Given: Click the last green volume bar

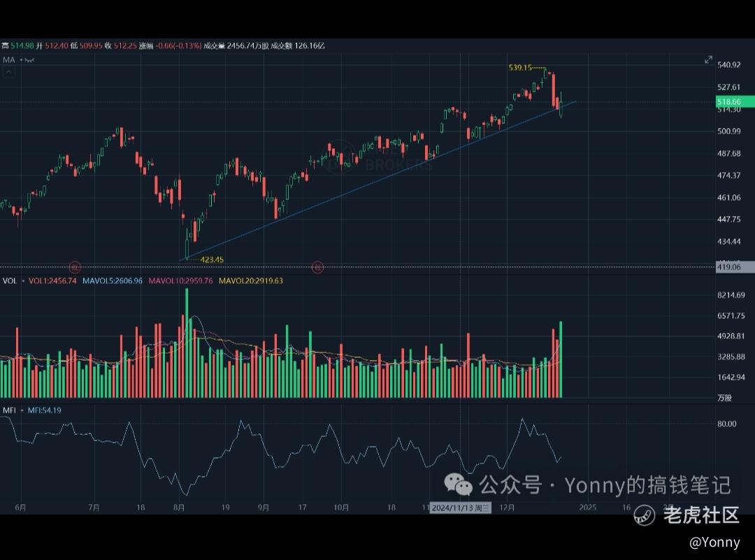Looking at the screenshot, I should pyautogui.click(x=561, y=359).
